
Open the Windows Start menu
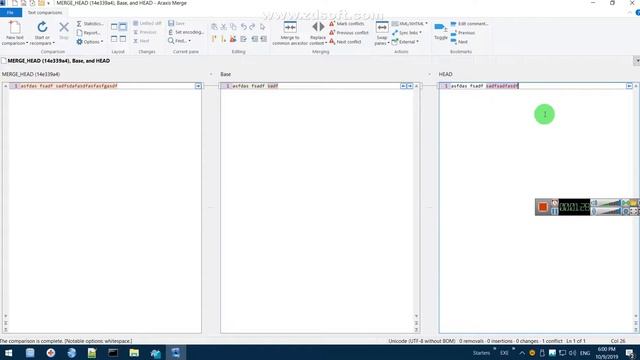point(8,353)
